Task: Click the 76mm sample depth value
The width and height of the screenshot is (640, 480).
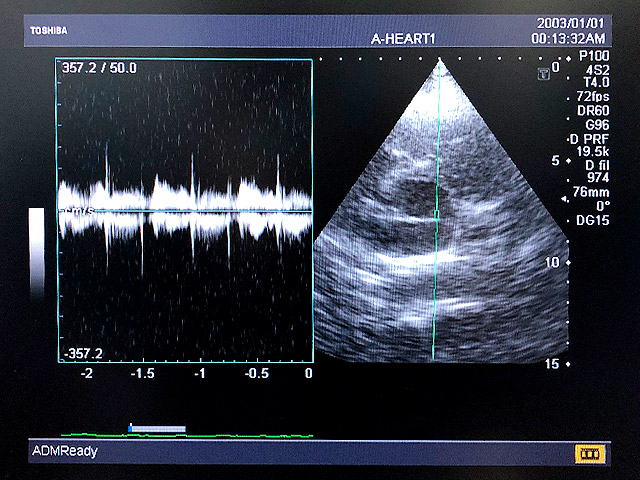Action: coord(591,192)
